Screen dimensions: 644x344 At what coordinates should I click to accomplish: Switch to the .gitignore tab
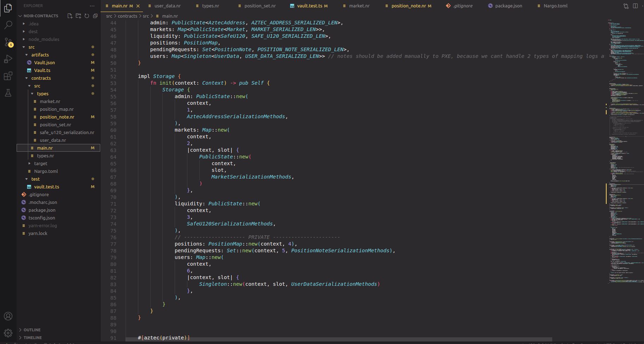tap(463, 6)
